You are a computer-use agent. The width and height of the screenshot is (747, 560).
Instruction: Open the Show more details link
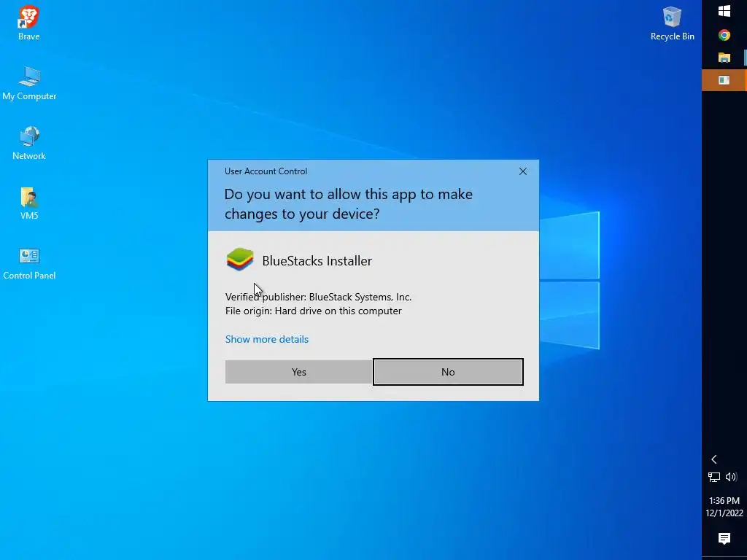267,339
